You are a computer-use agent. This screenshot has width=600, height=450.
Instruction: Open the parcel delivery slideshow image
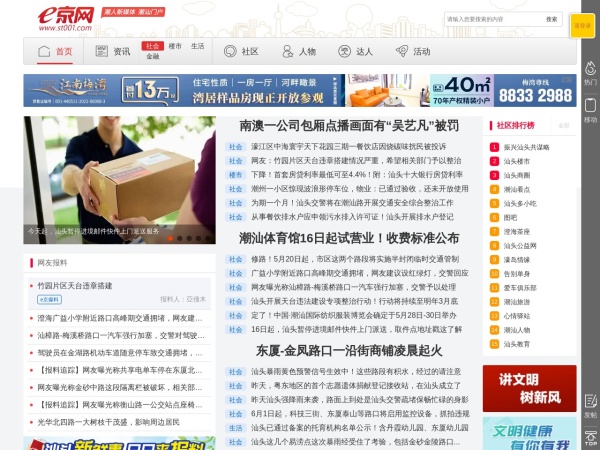click(119, 180)
